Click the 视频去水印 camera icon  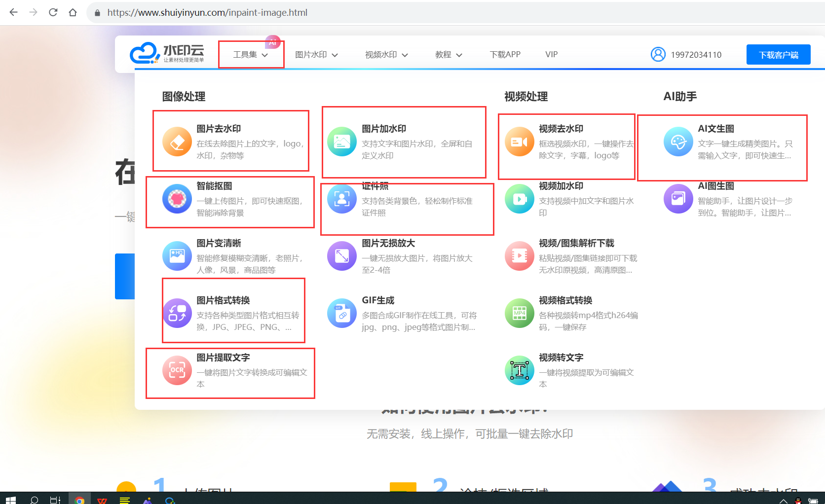click(520, 142)
